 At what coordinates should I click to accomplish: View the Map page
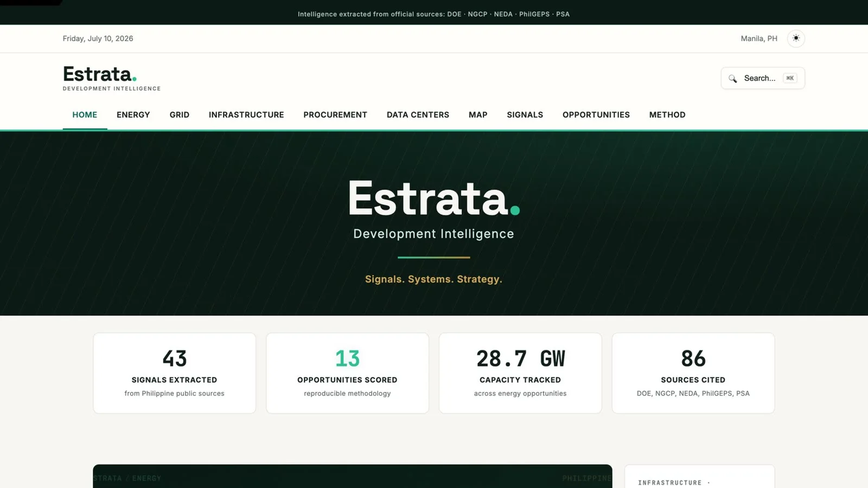pyautogui.click(x=478, y=115)
